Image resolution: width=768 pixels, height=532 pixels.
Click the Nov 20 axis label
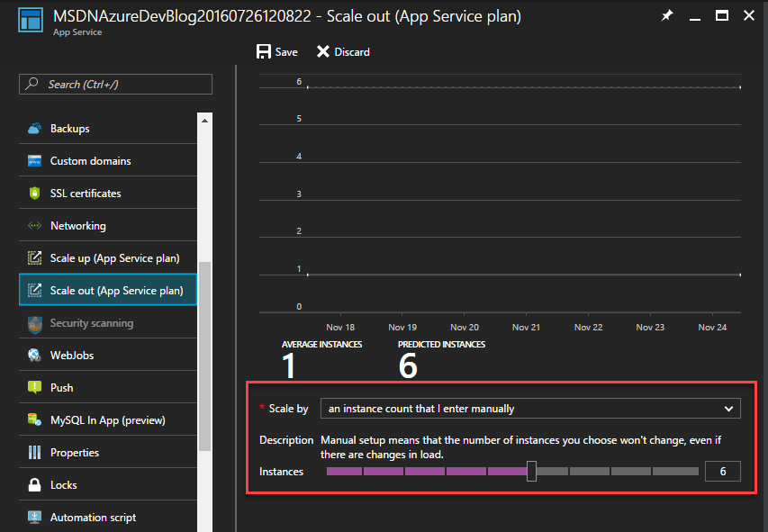(x=465, y=328)
